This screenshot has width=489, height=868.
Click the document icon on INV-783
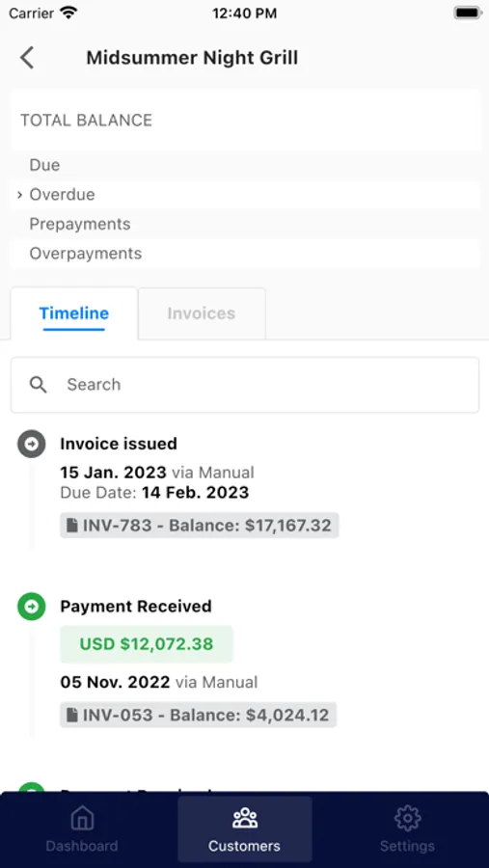(x=72, y=526)
